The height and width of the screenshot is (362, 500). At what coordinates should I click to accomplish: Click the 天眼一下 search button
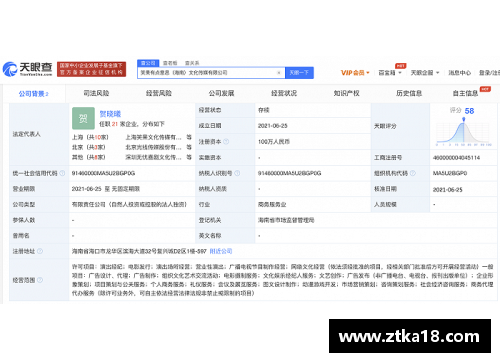299,73
